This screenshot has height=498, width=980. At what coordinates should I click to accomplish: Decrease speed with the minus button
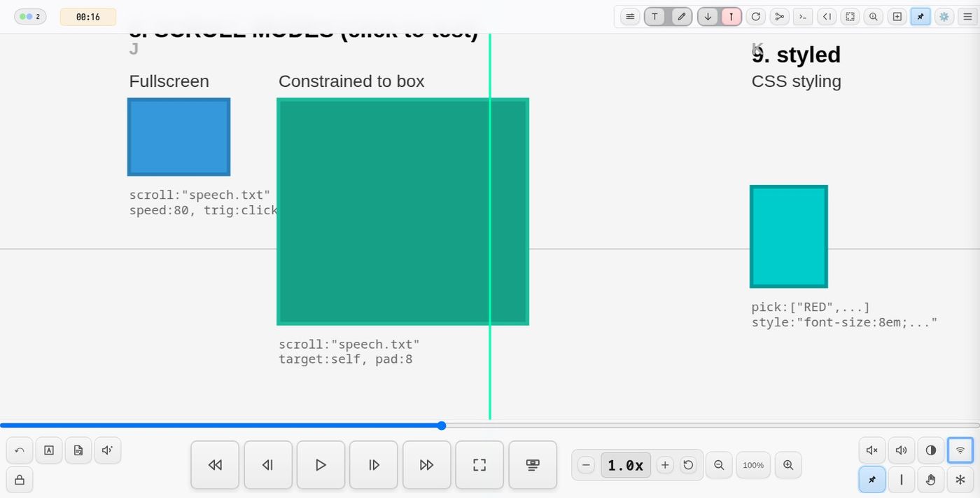587,465
